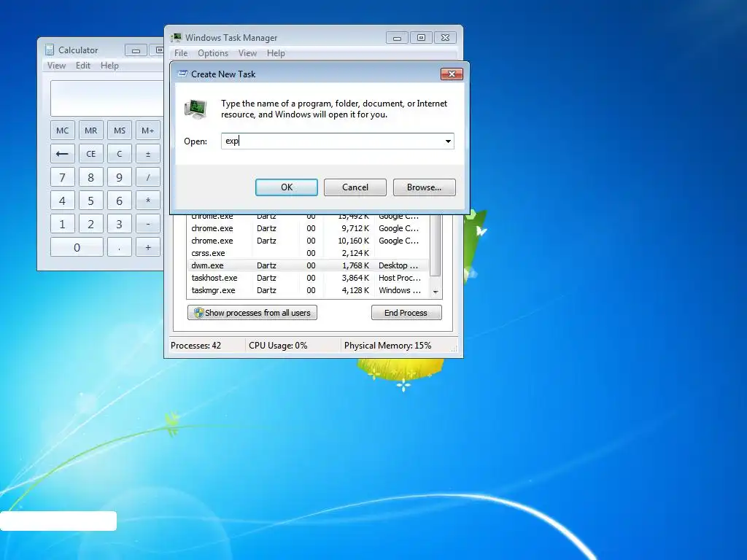Click Physical Memory: 15% status text

click(x=388, y=345)
